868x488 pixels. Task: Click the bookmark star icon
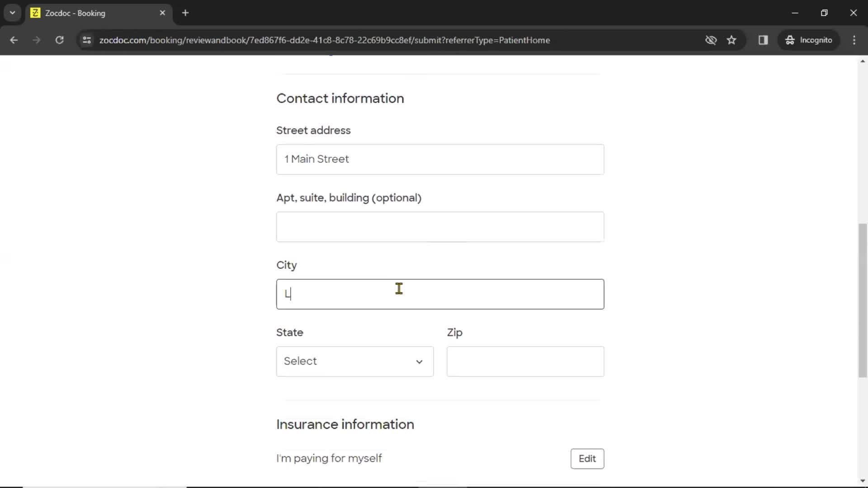coord(733,40)
